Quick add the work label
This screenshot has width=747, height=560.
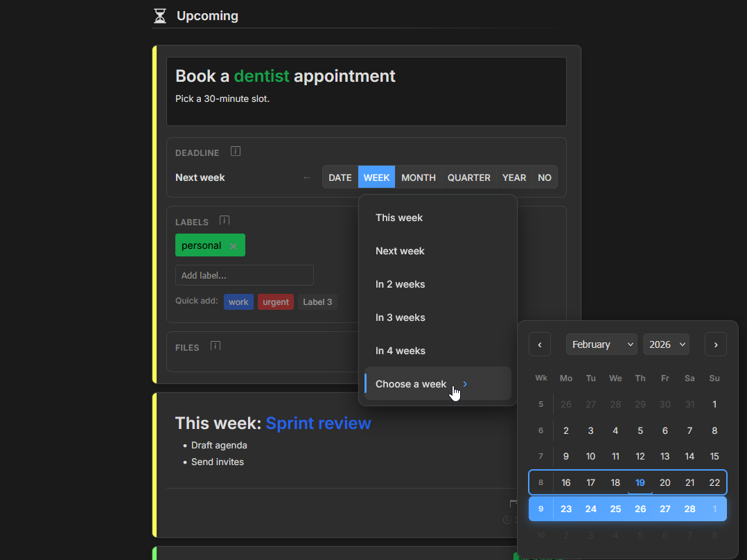[238, 302]
